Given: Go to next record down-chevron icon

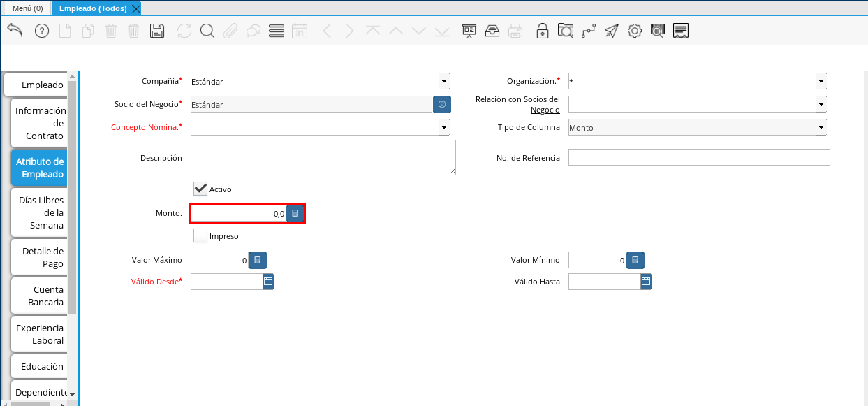Looking at the screenshot, I should [x=419, y=31].
